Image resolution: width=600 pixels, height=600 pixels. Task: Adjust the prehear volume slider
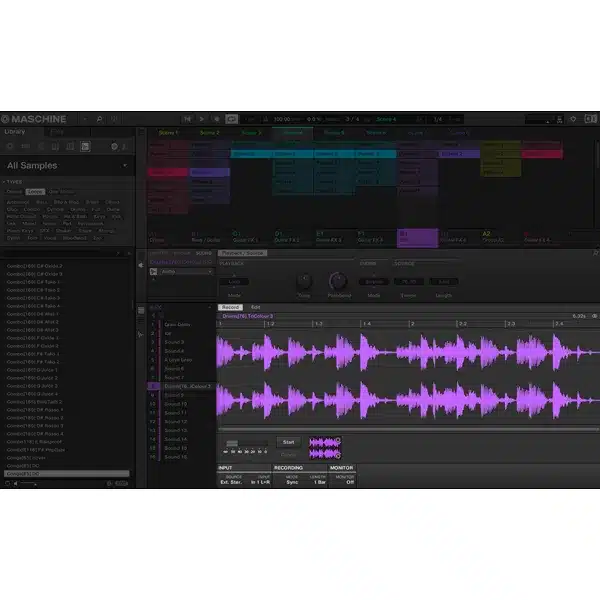pyautogui.click(x=29, y=484)
